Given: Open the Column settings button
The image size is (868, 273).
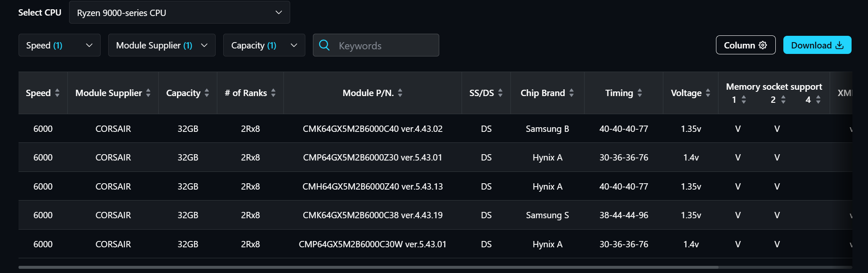Looking at the screenshot, I should [745, 45].
